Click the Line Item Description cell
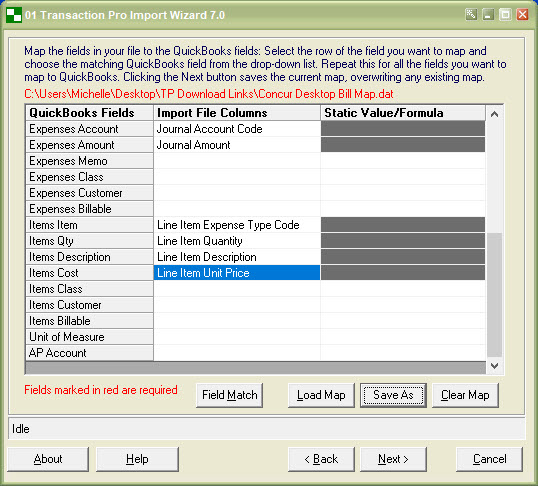This screenshot has width=538, height=486. click(x=237, y=257)
